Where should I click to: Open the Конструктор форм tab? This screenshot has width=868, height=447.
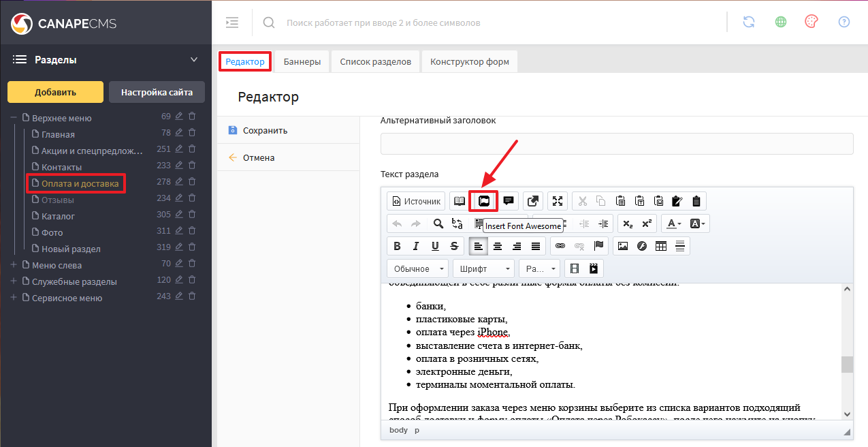point(469,61)
